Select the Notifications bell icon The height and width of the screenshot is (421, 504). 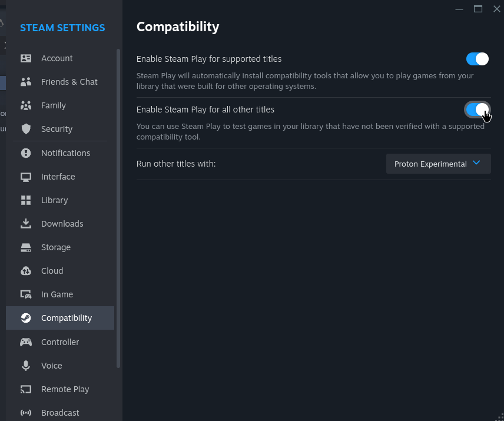tap(26, 153)
